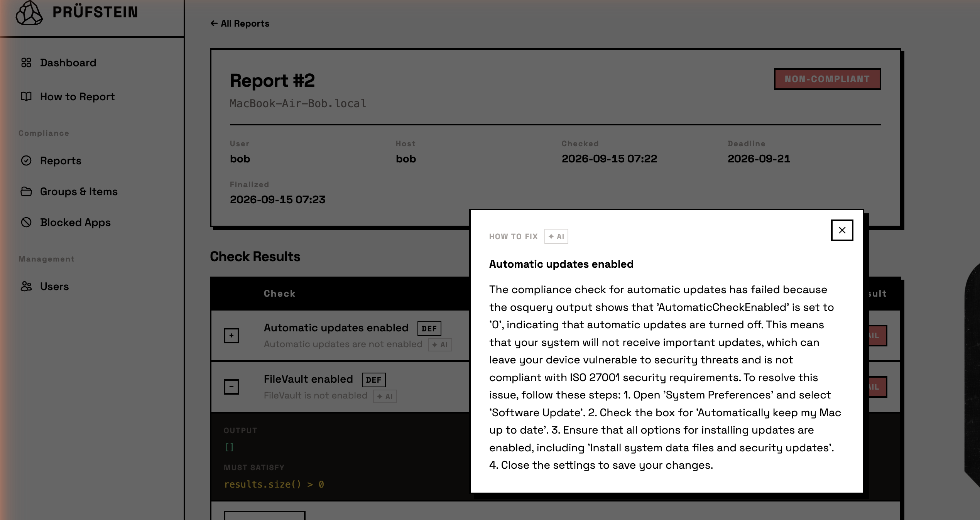Click the Users people icon

point(26,286)
